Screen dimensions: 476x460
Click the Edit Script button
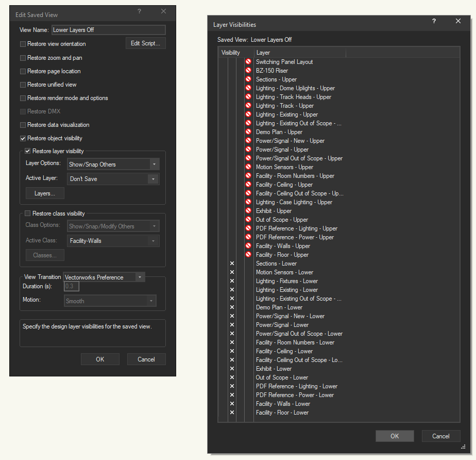(x=146, y=43)
